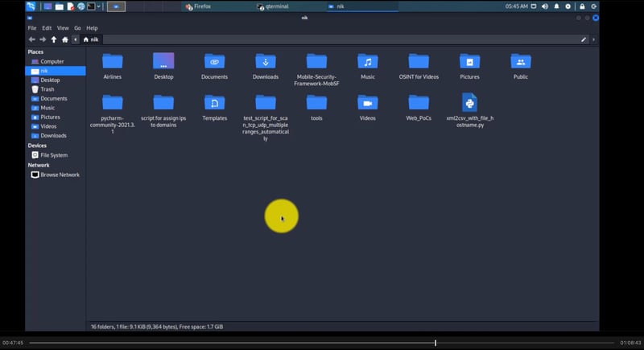Launch web browser from panel launcher

(81, 6)
